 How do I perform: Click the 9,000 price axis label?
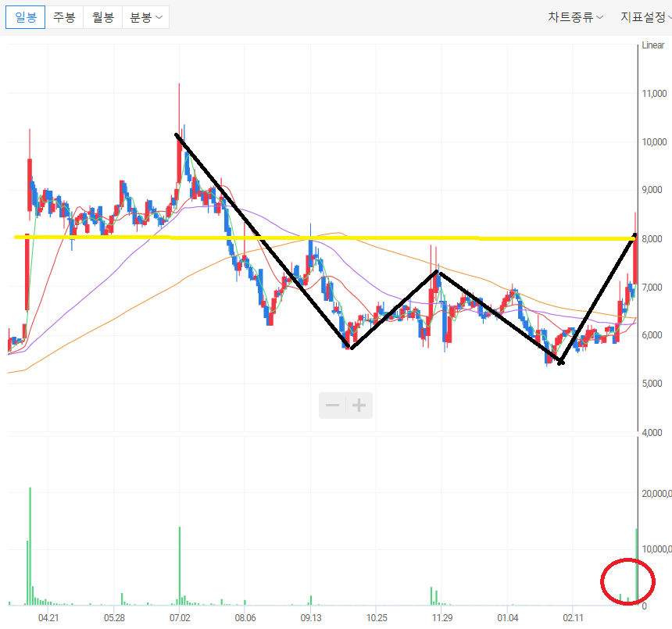click(x=652, y=190)
